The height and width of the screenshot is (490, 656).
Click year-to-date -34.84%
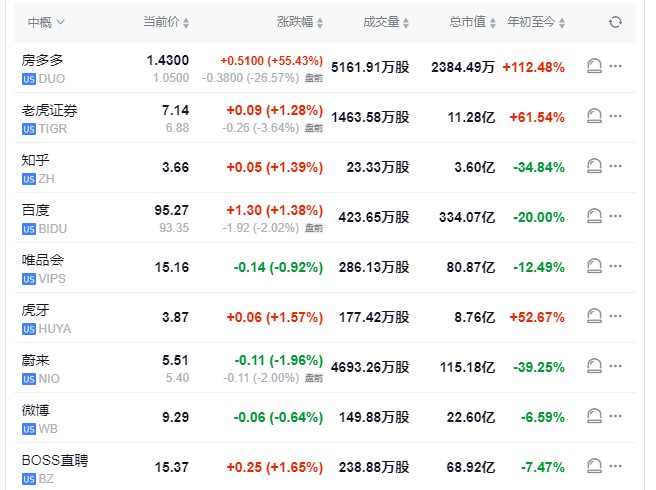tap(539, 167)
